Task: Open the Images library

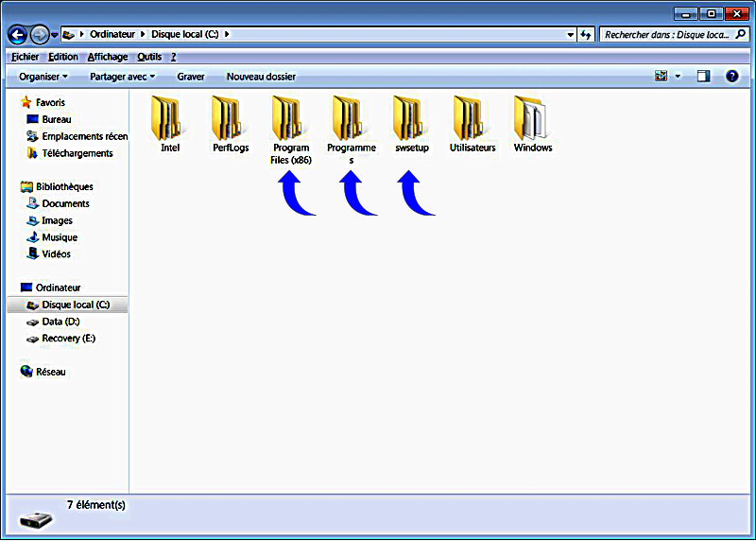Action: tap(57, 220)
